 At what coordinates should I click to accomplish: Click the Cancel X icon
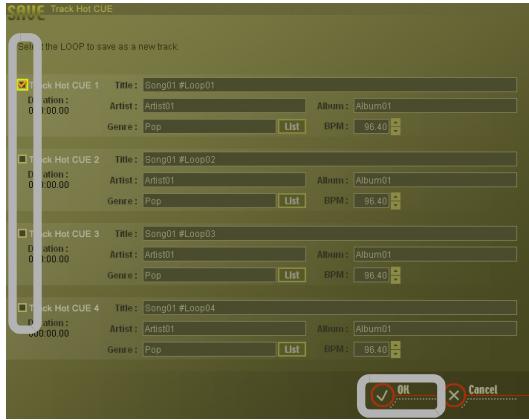[x=454, y=395]
